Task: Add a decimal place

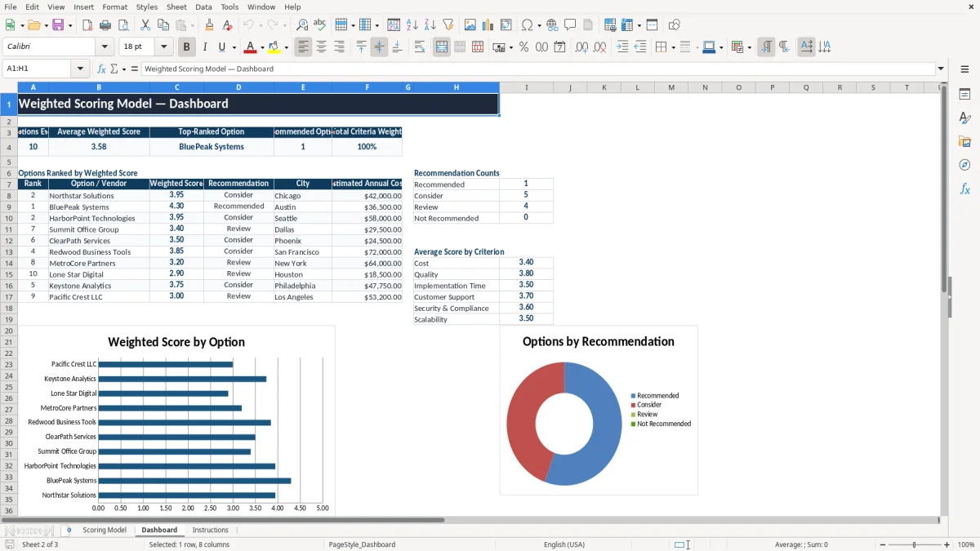Action: (x=581, y=47)
